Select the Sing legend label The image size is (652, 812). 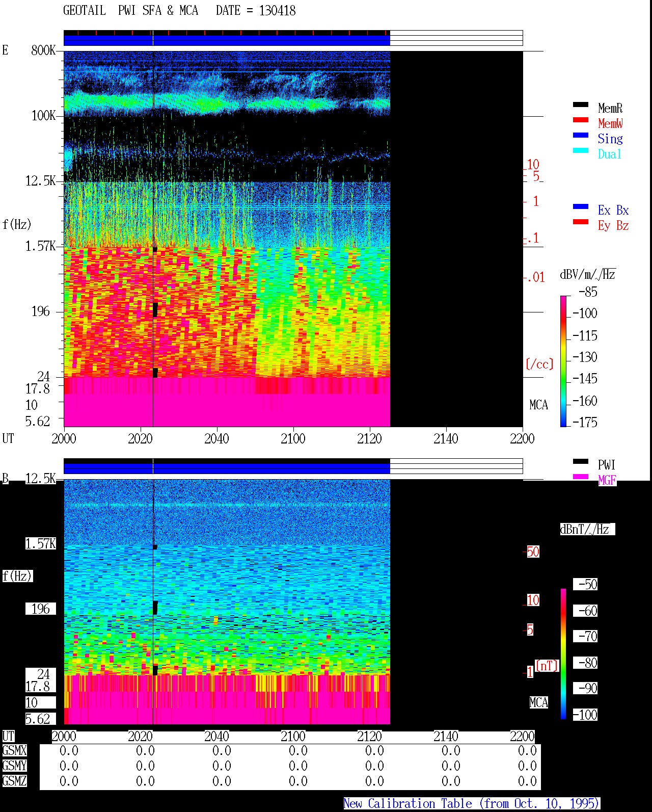pos(610,139)
